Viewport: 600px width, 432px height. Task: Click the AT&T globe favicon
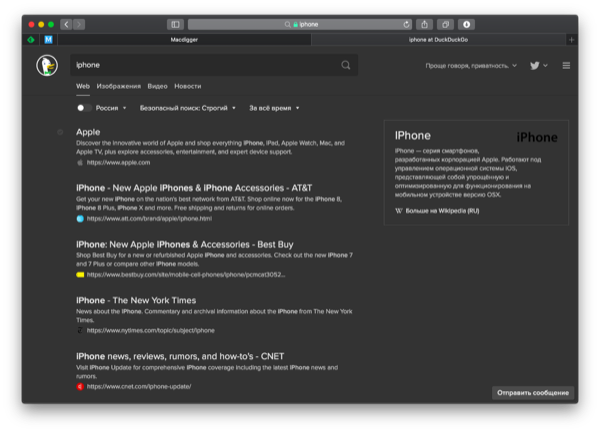[x=80, y=219]
